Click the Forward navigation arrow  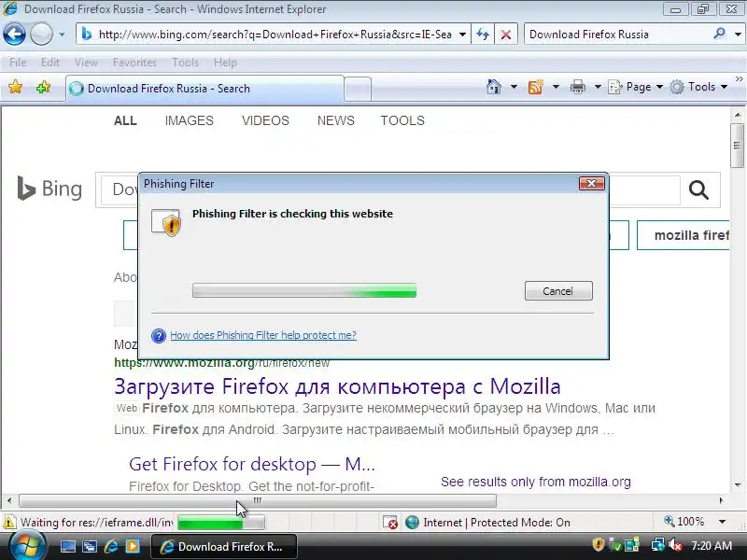[x=41, y=35]
